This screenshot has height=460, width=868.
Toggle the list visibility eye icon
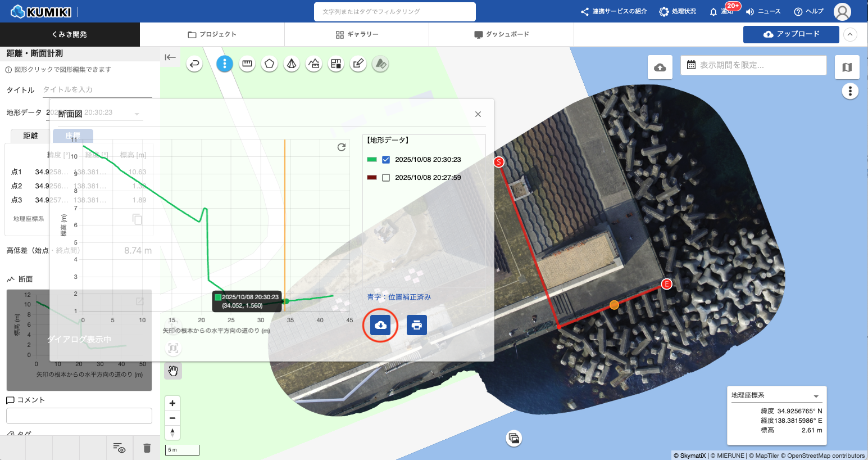pyautogui.click(x=119, y=448)
